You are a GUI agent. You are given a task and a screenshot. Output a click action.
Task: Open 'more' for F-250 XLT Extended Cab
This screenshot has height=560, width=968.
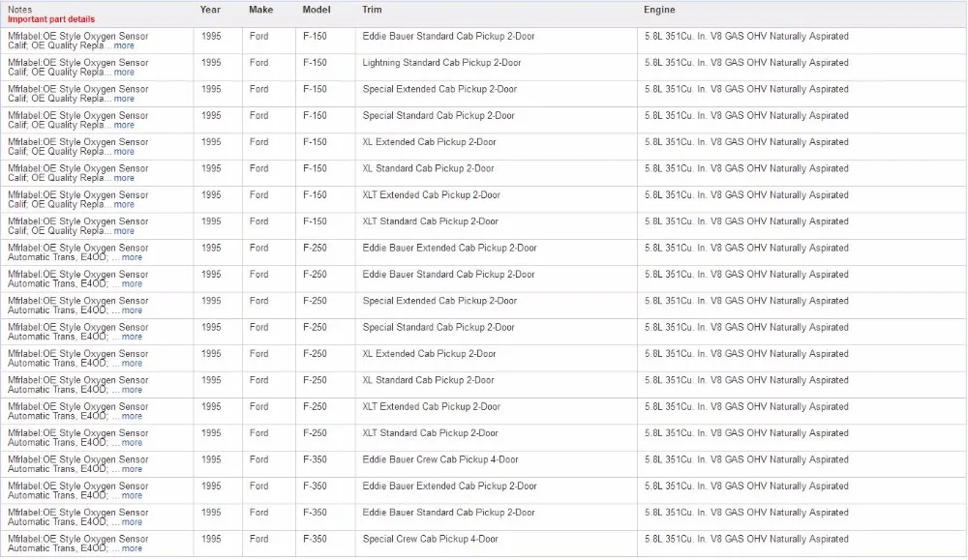pyautogui.click(x=132, y=417)
